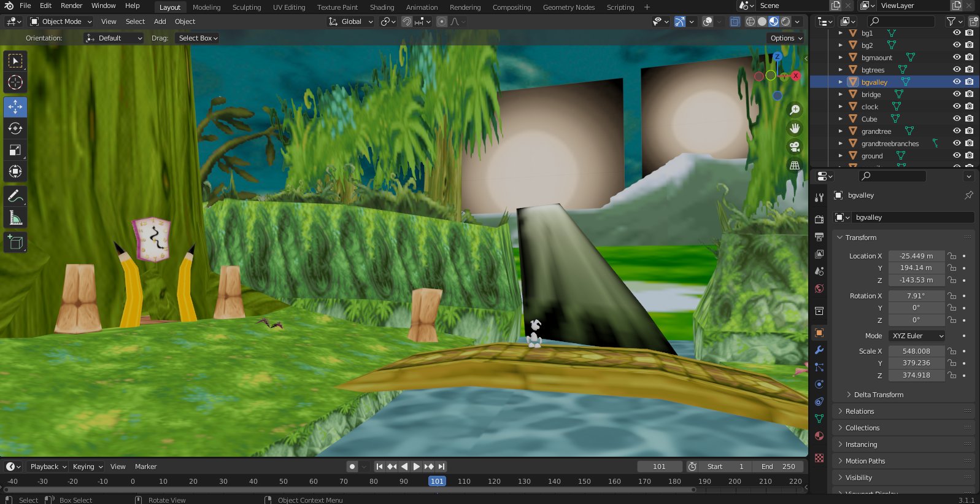
Task: Toggle clock object viewport visibility
Action: tap(957, 106)
